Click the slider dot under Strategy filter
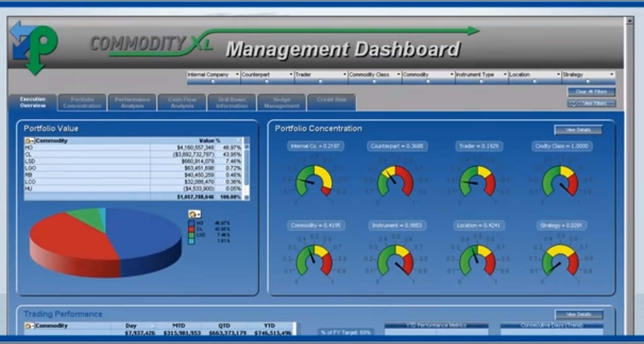 pyautogui.click(x=588, y=82)
